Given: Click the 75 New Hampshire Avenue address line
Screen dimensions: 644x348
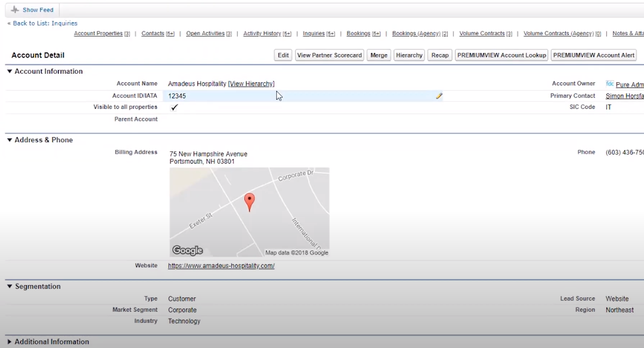Looking at the screenshot, I should click(208, 154).
